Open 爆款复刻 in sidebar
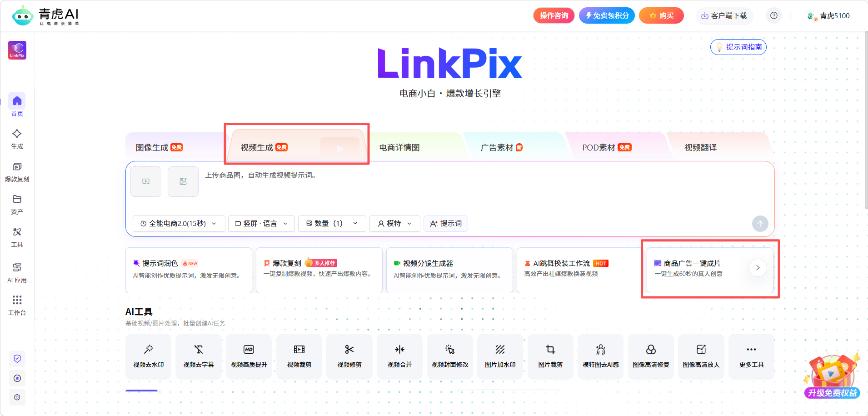868x416 pixels. (x=17, y=172)
